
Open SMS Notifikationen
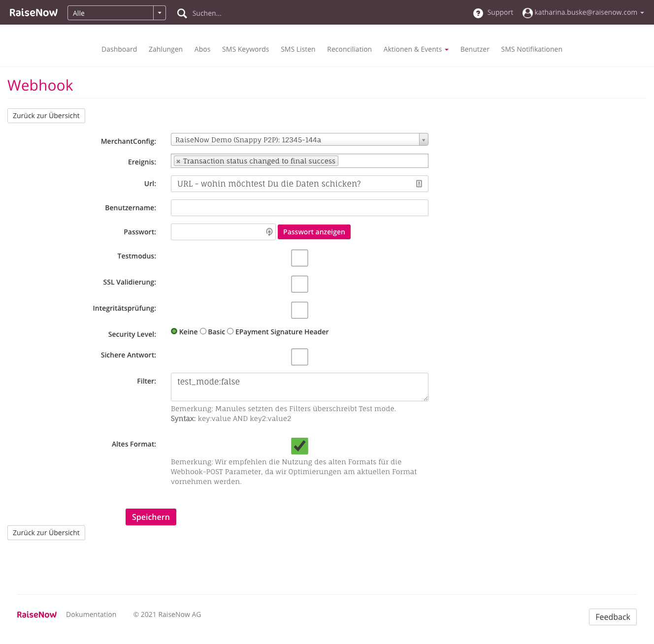pyautogui.click(x=531, y=49)
